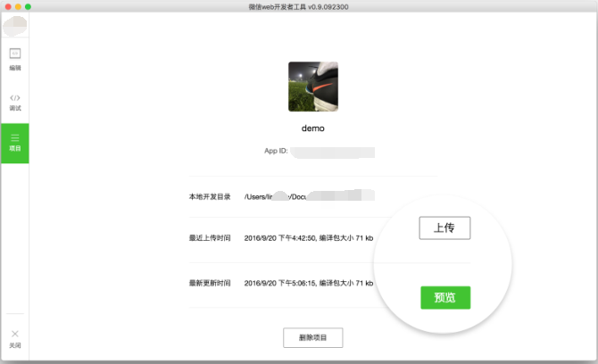Open the 编辑 (Edit) sidebar icon
Viewport: 598px width, 364px height.
[14, 57]
